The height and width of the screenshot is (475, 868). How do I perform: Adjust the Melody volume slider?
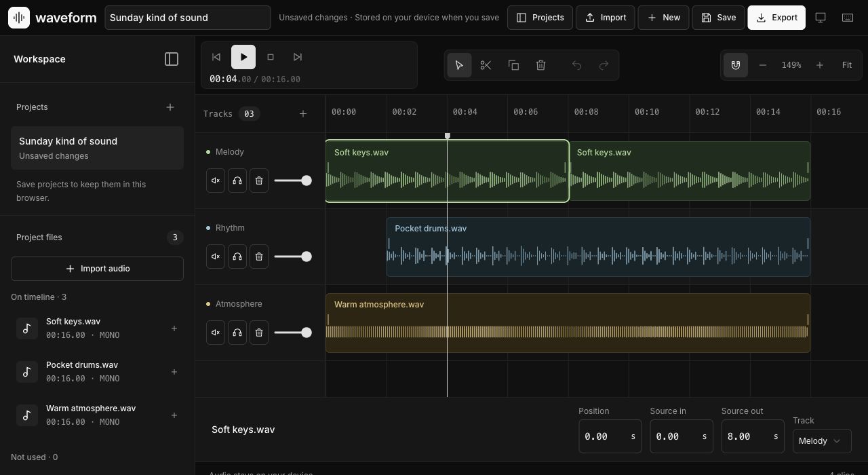[x=293, y=180]
